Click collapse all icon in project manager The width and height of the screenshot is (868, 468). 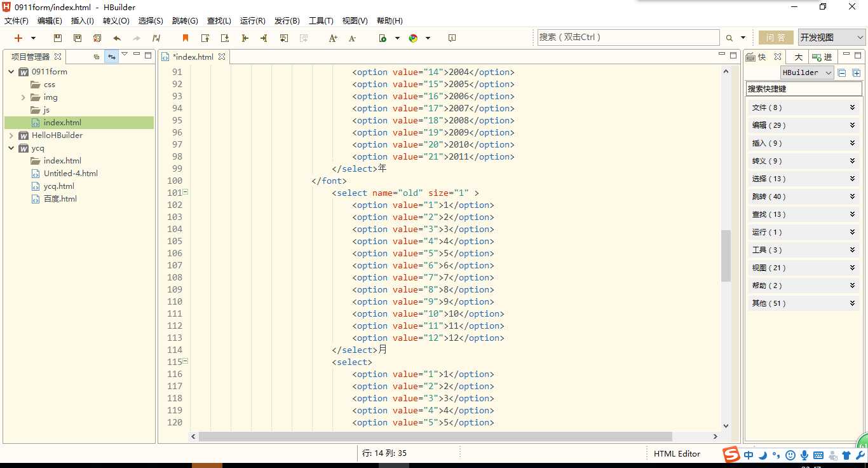tap(97, 57)
